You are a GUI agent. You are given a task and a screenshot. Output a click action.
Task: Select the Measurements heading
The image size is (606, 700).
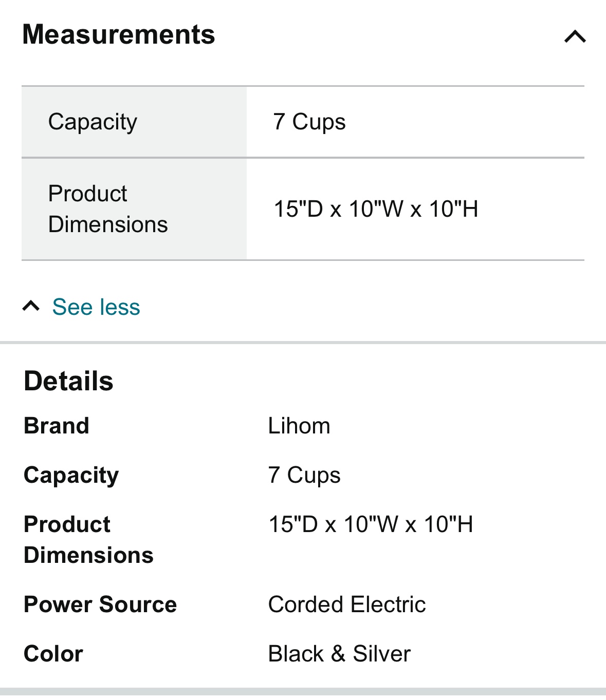coord(119,34)
